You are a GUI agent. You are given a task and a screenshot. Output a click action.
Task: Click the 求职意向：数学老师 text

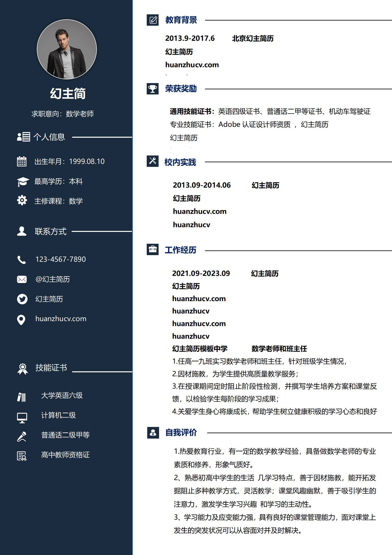(x=62, y=114)
